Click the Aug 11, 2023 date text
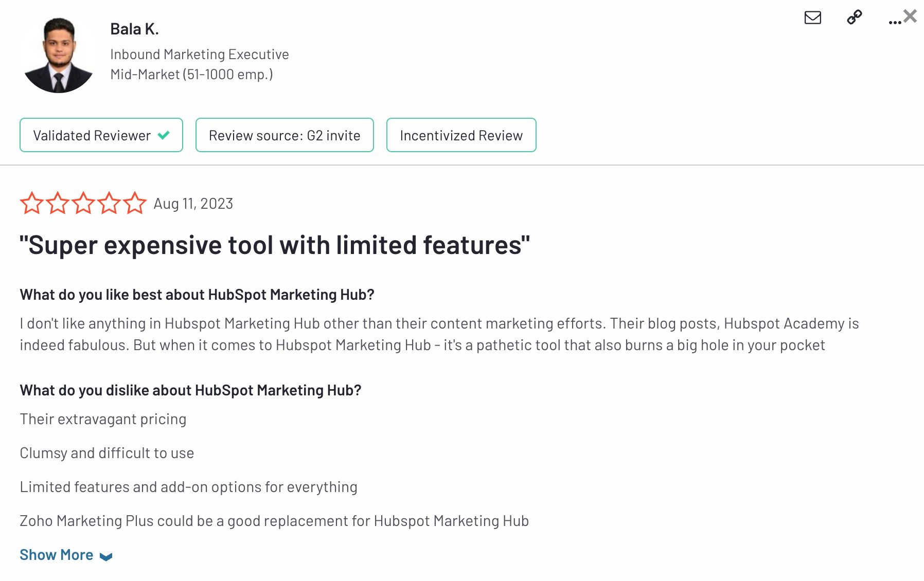The width and height of the screenshot is (924, 581). (193, 204)
